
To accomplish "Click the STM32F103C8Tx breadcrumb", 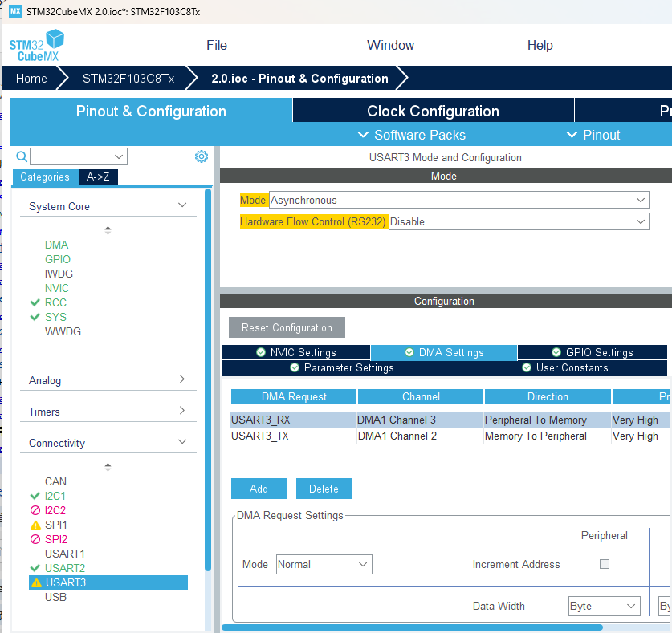I will point(128,79).
